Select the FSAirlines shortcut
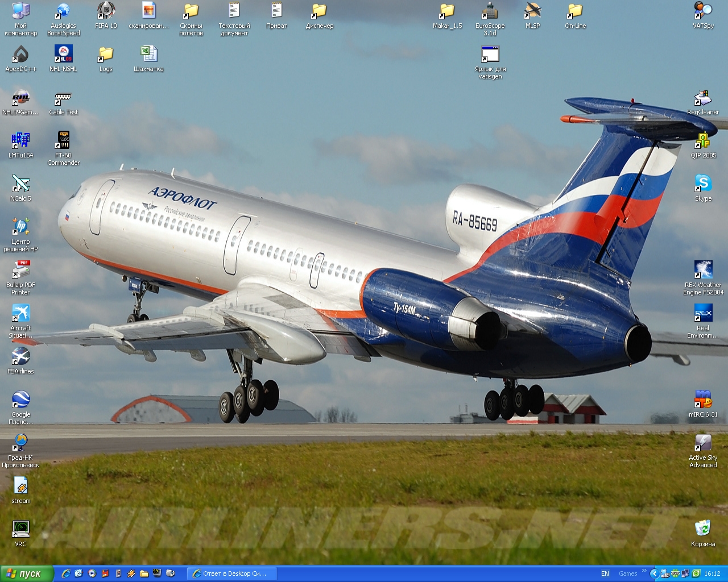The width and height of the screenshot is (728, 582). [21, 361]
